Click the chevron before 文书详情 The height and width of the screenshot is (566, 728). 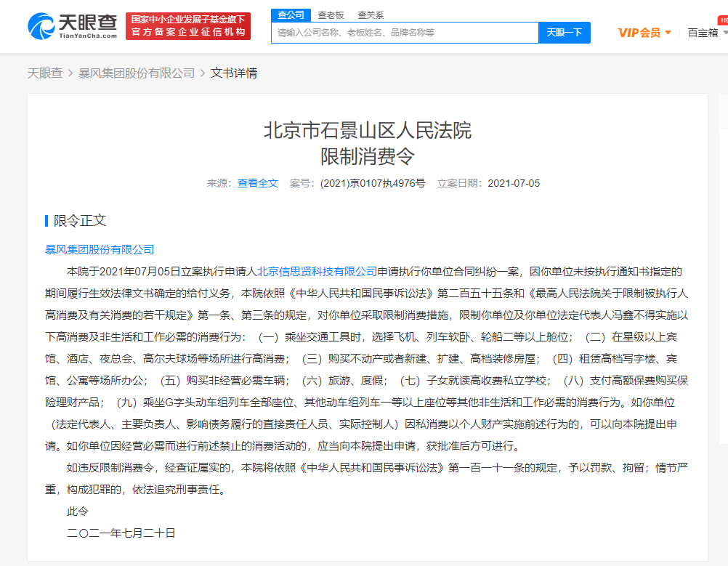(203, 73)
